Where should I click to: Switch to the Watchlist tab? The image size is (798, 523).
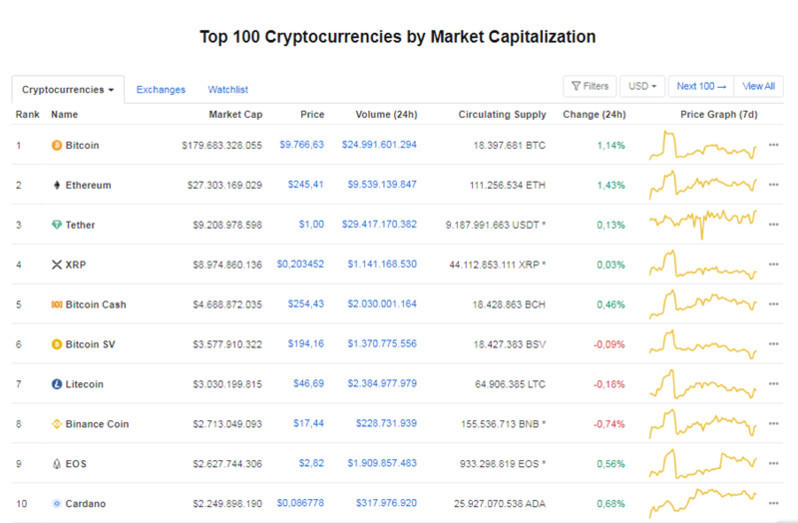[x=228, y=90]
